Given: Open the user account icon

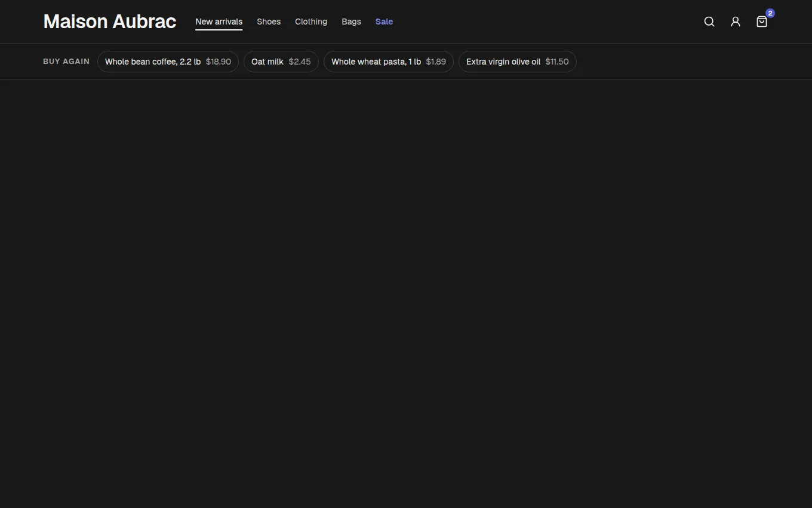Looking at the screenshot, I should tap(736, 22).
